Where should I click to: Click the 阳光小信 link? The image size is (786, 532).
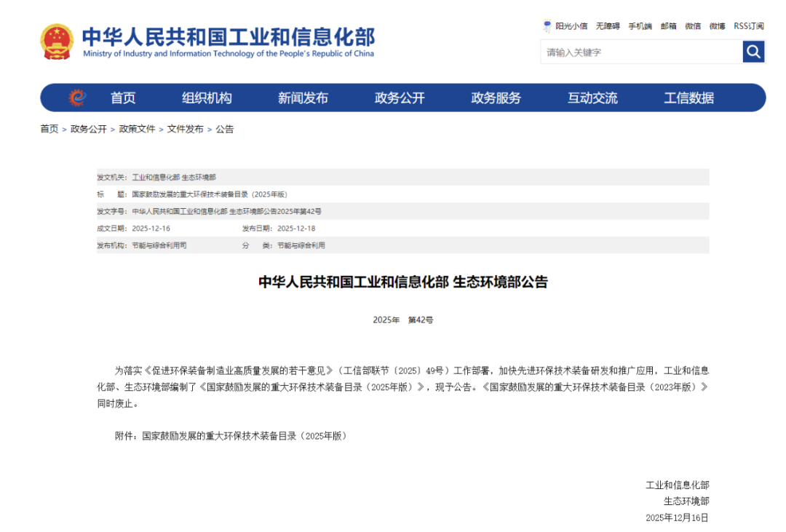tap(571, 26)
